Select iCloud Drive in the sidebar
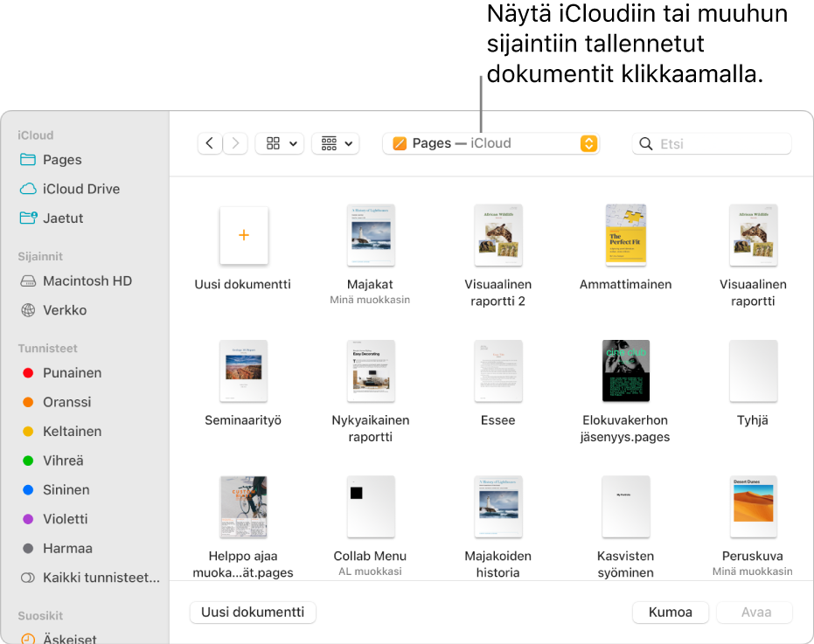The width and height of the screenshot is (814, 644). pyautogui.click(x=80, y=189)
